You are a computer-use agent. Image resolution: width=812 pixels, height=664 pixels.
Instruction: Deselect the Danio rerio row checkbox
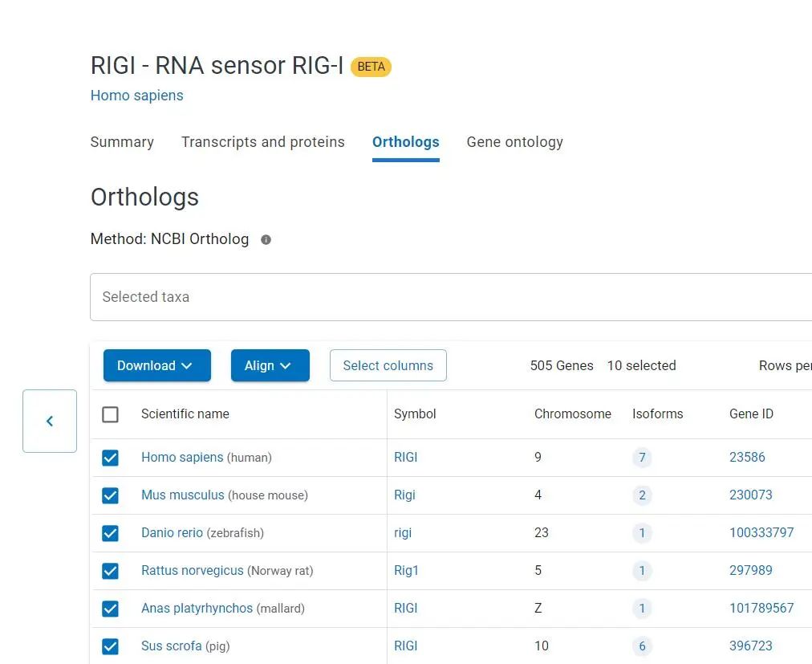coord(111,533)
